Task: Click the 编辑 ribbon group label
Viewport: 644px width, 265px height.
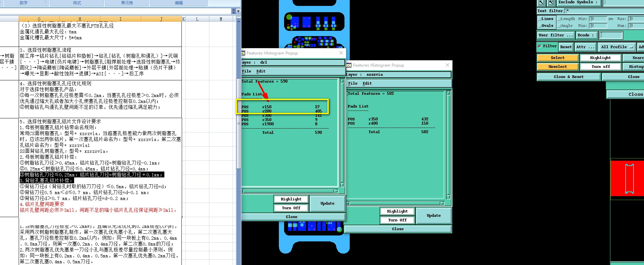Action: click(179, 3)
